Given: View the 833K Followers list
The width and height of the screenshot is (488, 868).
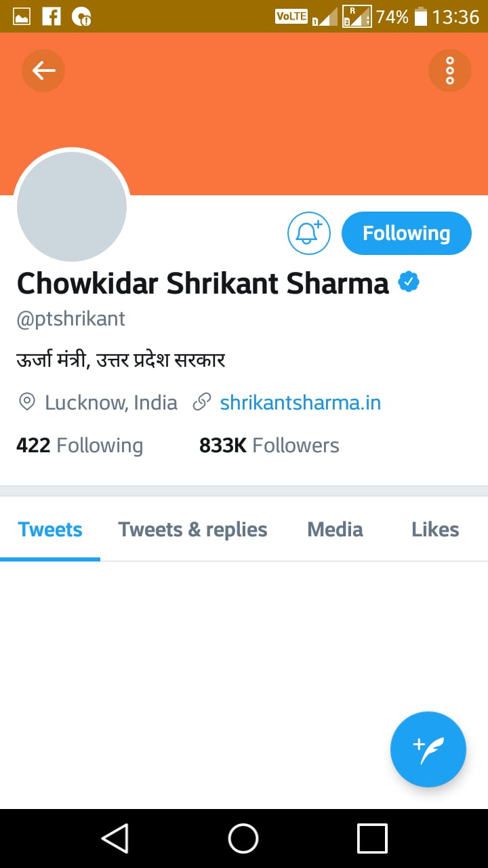Looking at the screenshot, I should [269, 446].
